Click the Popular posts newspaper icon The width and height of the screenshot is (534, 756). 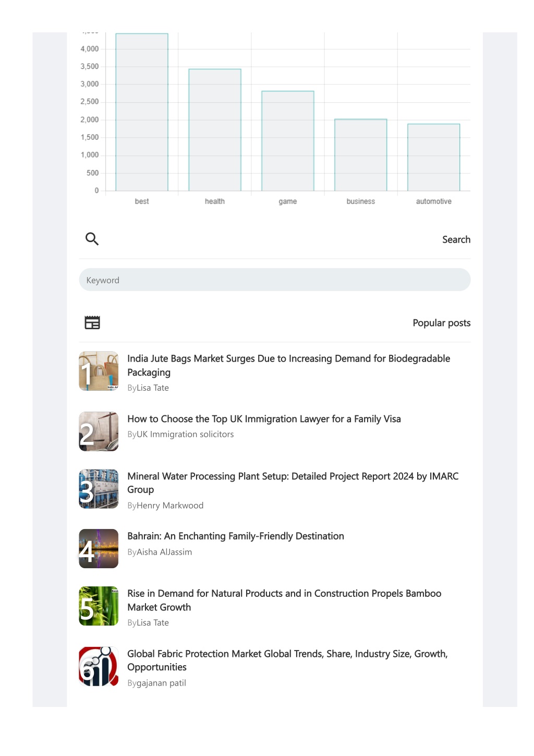[92, 322]
